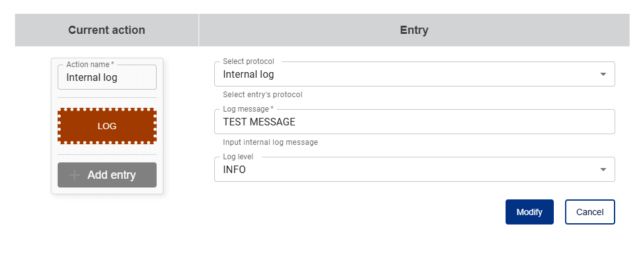This screenshot has height=264, width=644.
Task: Click the Select protocol dropdown arrow
Action: coord(603,74)
